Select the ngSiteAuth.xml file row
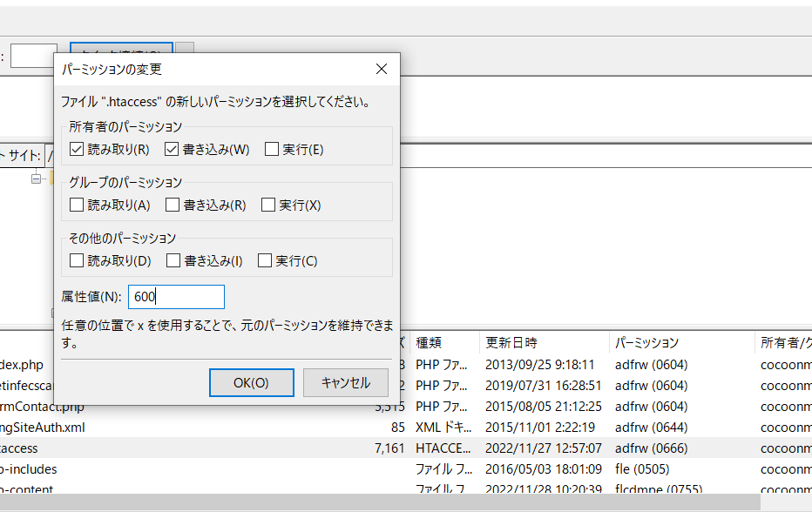 pyautogui.click(x=406, y=428)
